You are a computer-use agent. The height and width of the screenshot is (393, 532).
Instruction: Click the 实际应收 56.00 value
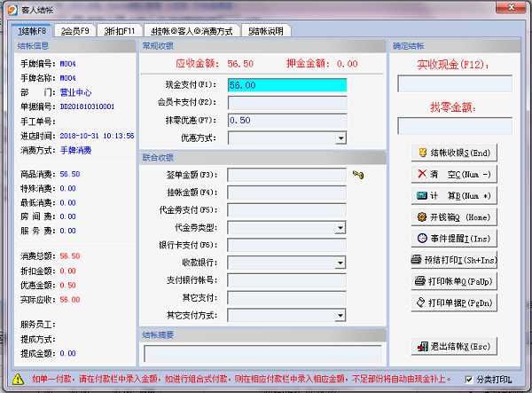[70, 300]
